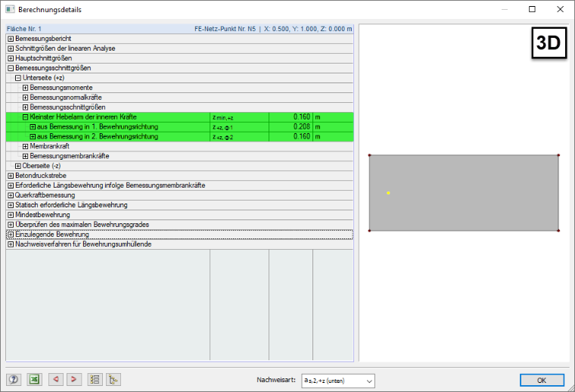Click the Berechnungsdetails window icon

10,9
